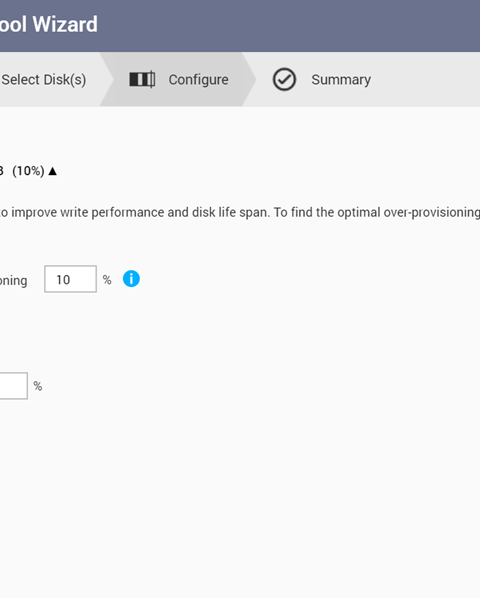Click the percent sign beside the 10 field
Screen dimensions: 480x598
107,280
